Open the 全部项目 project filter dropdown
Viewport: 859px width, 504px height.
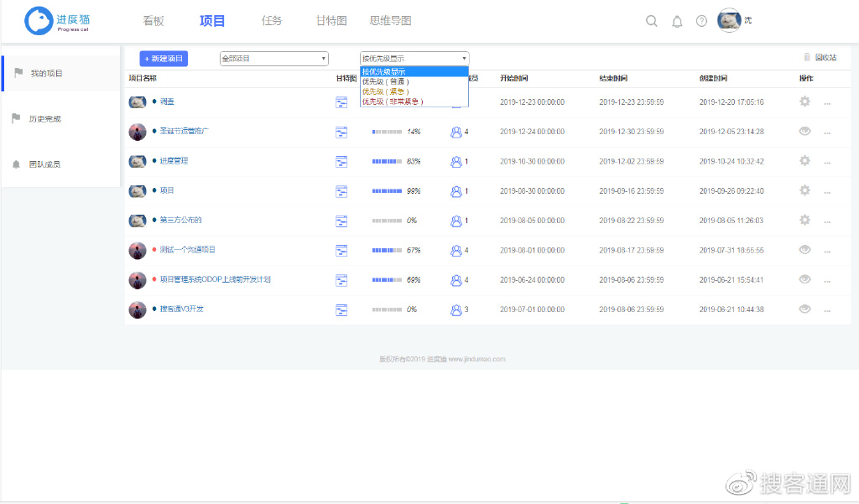274,58
